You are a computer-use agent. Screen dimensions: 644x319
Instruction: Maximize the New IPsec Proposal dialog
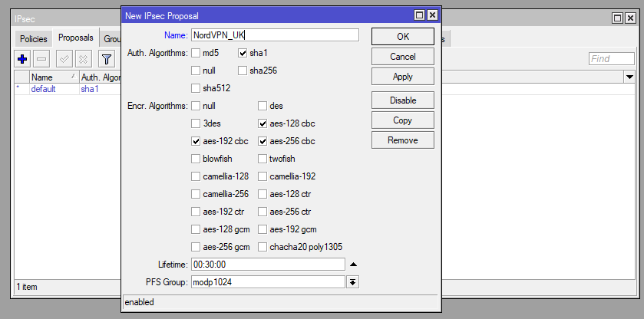(419, 15)
